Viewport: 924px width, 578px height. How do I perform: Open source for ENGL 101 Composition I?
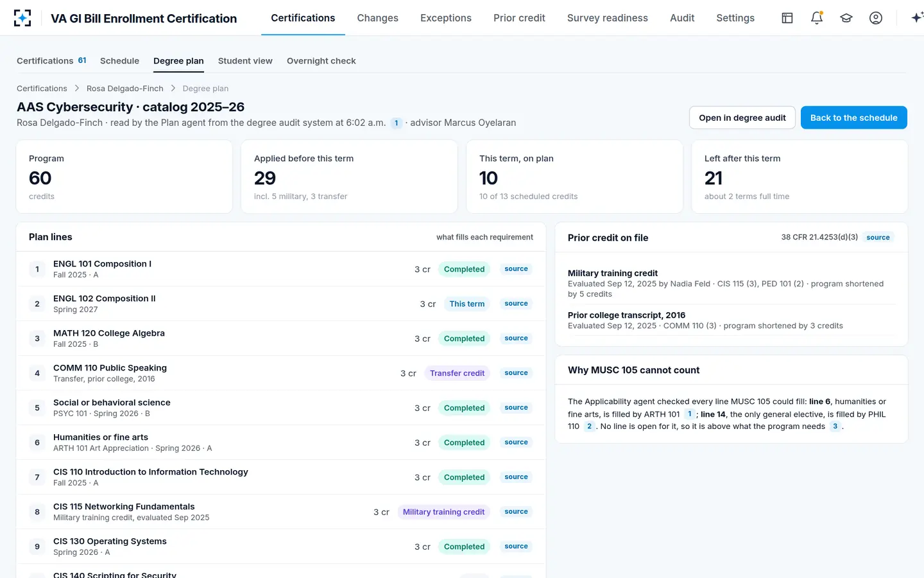[516, 269]
